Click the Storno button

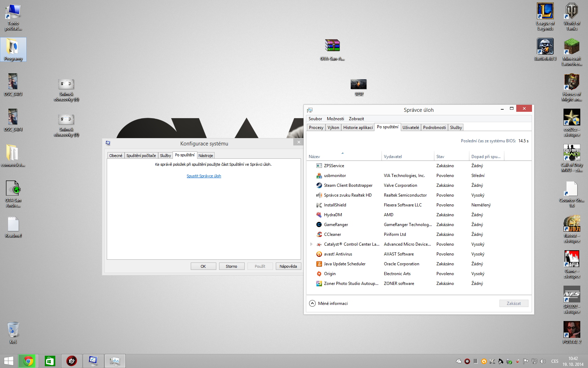click(232, 266)
